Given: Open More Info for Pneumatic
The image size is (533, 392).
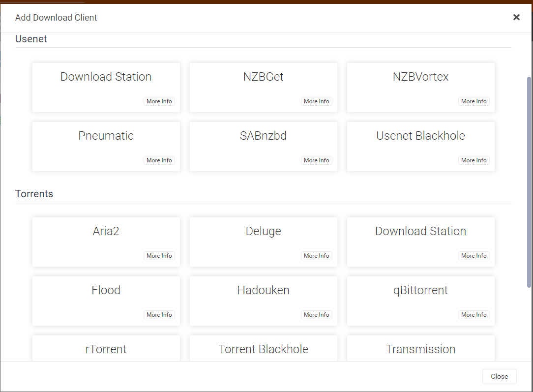Looking at the screenshot, I should (x=159, y=160).
